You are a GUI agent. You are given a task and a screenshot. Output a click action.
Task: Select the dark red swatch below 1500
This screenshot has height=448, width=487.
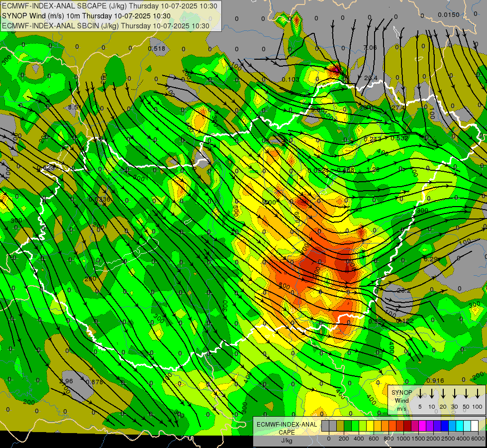click(x=407, y=426)
